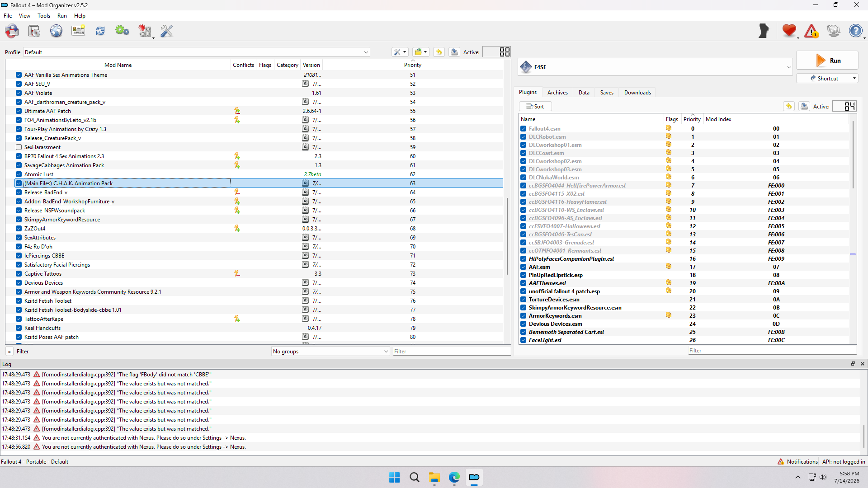The height and width of the screenshot is (488, 868).
Task: Toggle Atomic Lust mod checkbox
Action: click(x=19, y=174)
